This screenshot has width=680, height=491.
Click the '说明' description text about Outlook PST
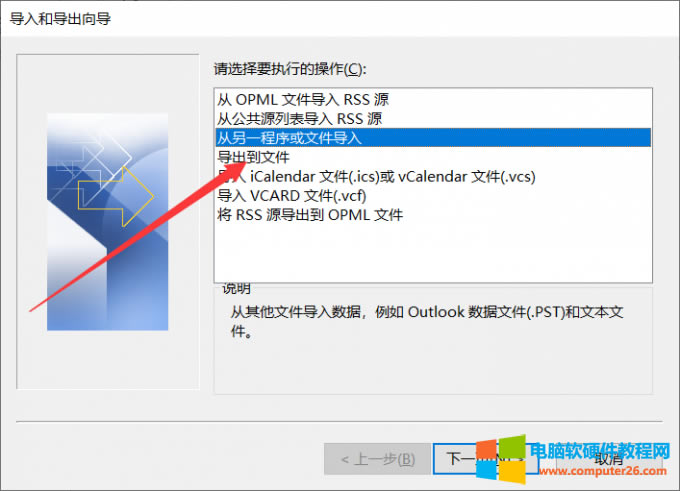coord(427,321)
